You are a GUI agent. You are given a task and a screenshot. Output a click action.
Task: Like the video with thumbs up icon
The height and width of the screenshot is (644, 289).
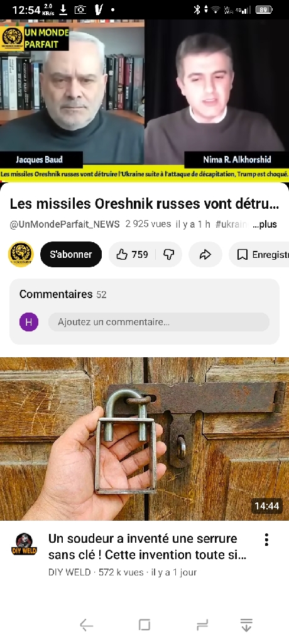(131, 255)
